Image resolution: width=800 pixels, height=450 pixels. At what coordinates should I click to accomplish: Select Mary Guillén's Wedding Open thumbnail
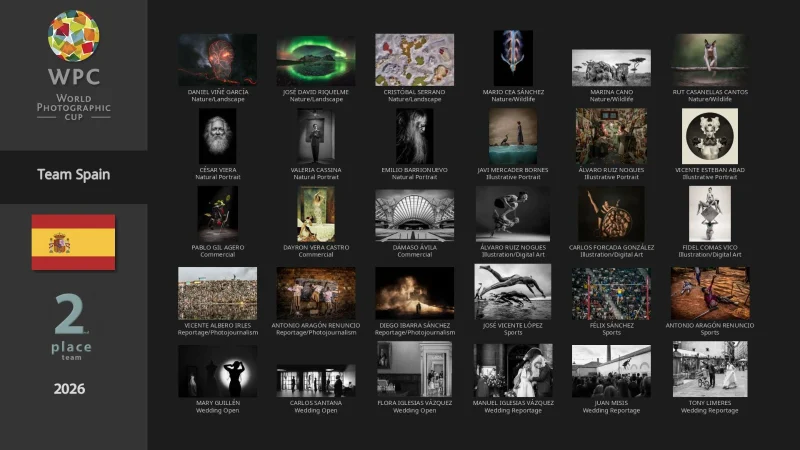click(217, 371)
